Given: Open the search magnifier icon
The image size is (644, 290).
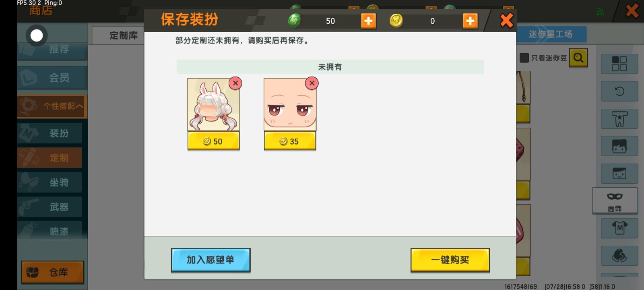Looking at the screenshot, I should pos(578,58).
